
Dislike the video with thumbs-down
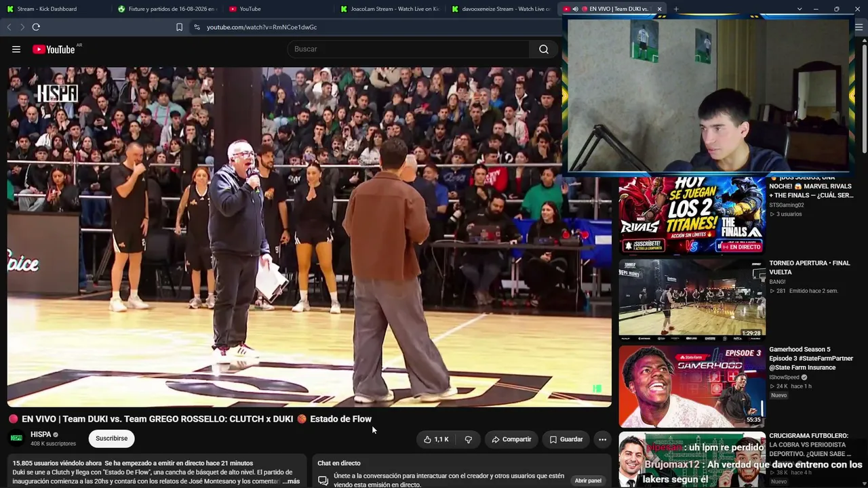(x=468, y=439)
